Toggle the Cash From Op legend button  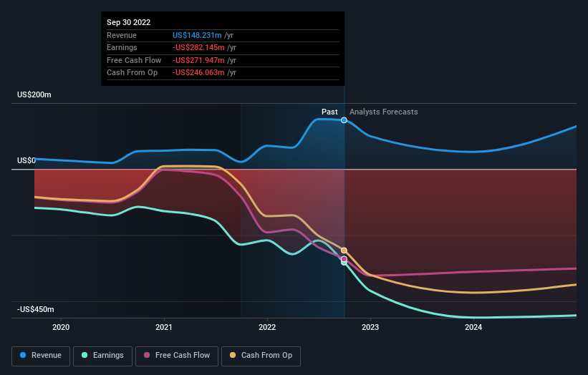point(261,356)
